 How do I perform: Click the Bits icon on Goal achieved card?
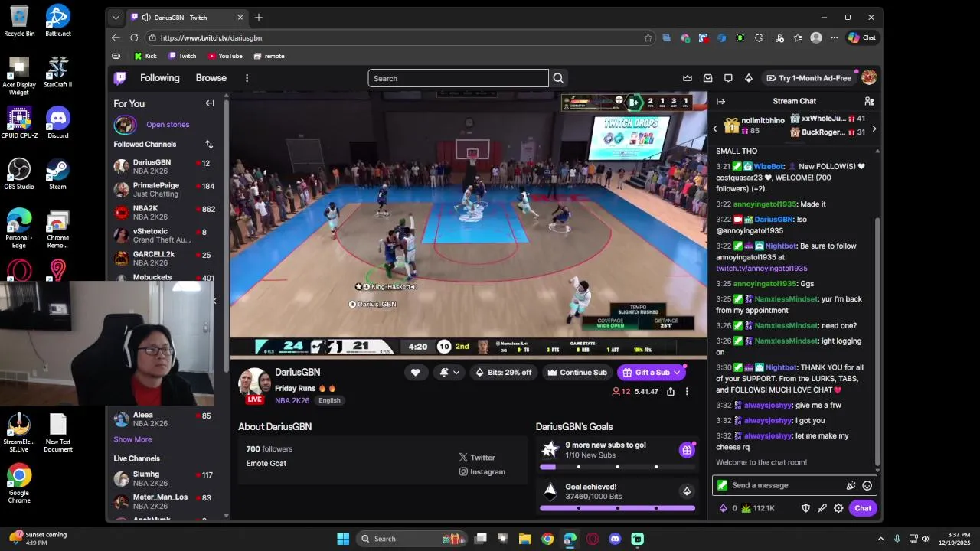coord(687,491)
